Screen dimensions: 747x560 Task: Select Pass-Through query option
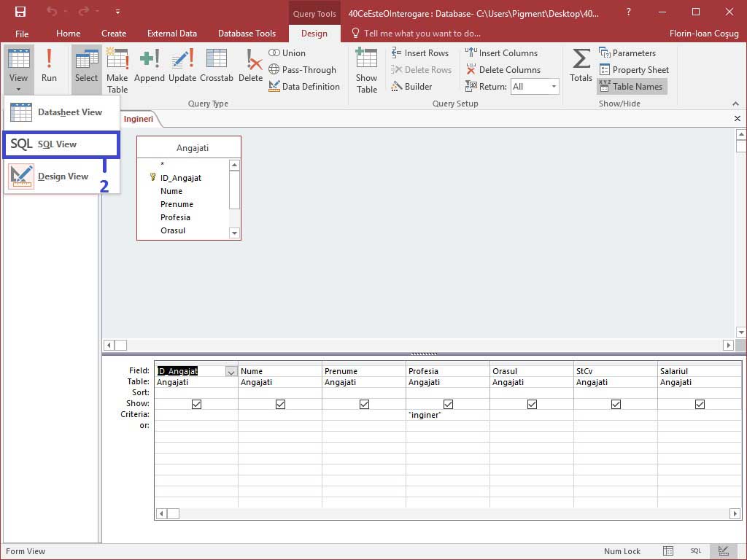pyautogui.click(x=303, y=69)
